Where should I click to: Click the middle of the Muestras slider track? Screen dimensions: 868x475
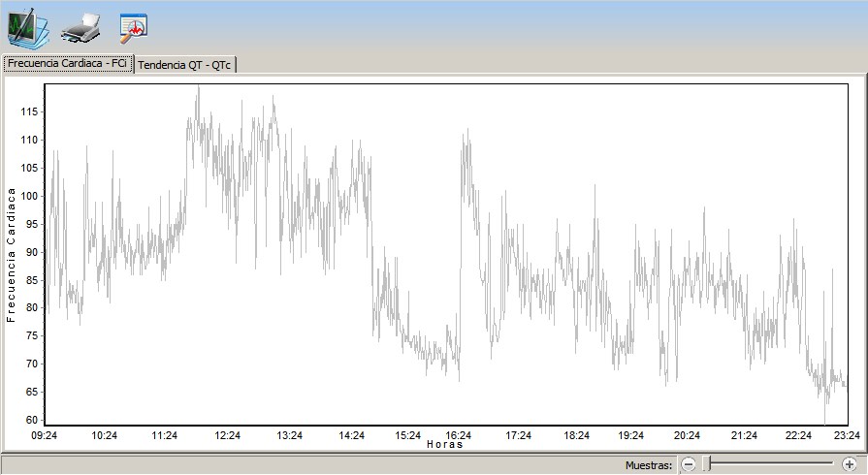click(769, 465)
